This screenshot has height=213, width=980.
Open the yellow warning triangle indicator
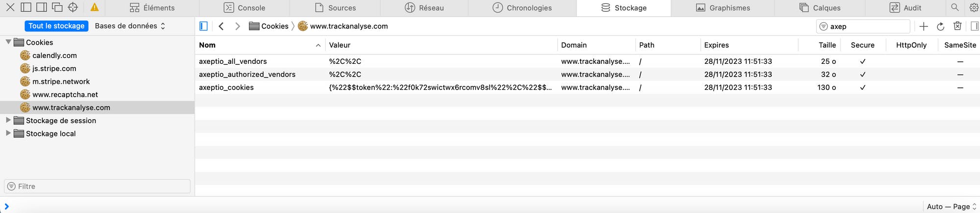coord(95,7)
